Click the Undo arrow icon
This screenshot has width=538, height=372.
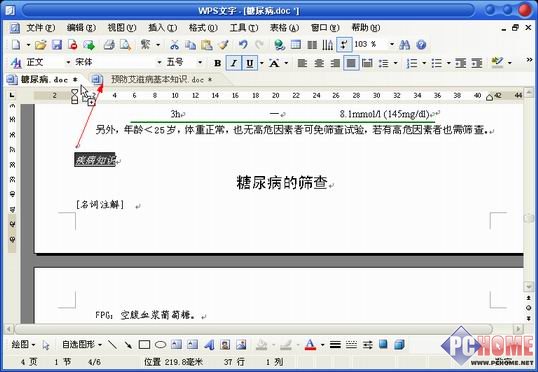243,45
